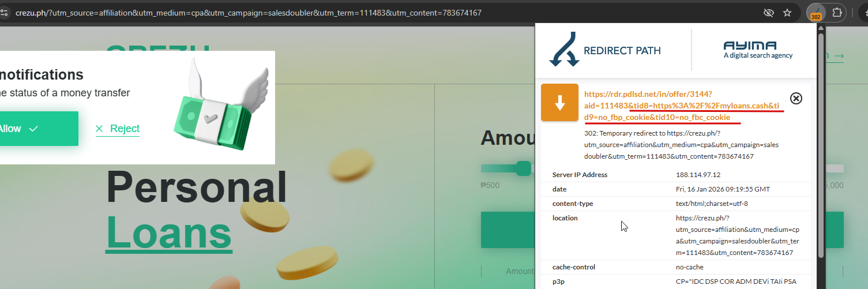868x289 pixels.
Task: Click the crossed-out eye icon in the address bar
Action: tap(768, 13)
